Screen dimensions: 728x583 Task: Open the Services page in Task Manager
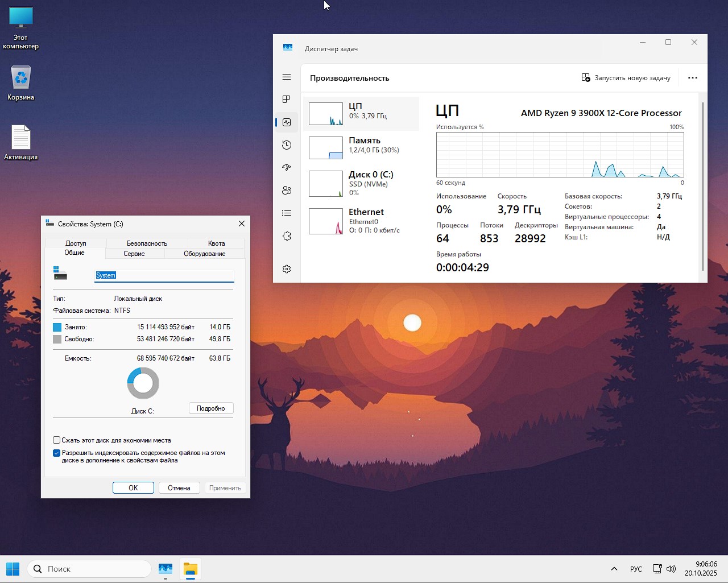click(x=287, y=236)
